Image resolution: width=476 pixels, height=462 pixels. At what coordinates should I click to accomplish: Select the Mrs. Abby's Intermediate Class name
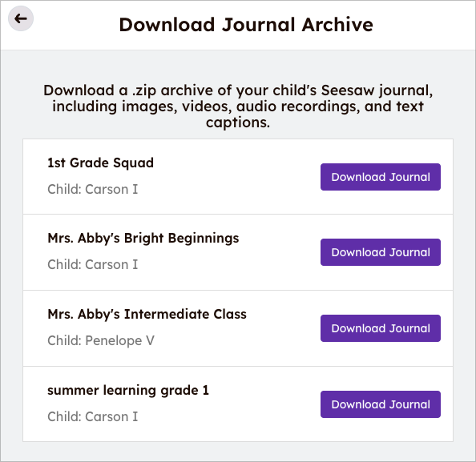click(147, 314)
